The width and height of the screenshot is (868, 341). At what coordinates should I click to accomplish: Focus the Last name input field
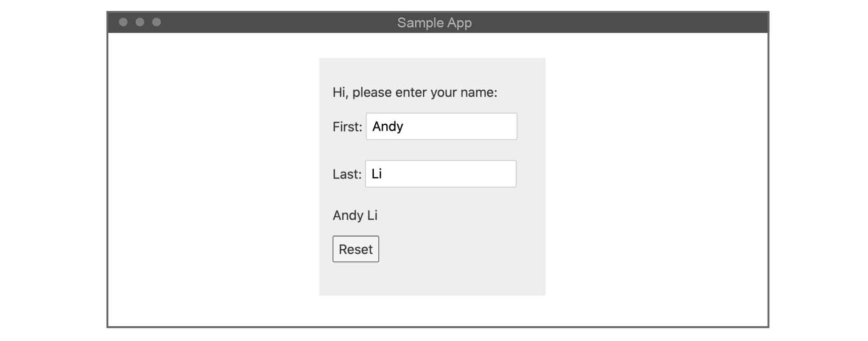point(440,174)
